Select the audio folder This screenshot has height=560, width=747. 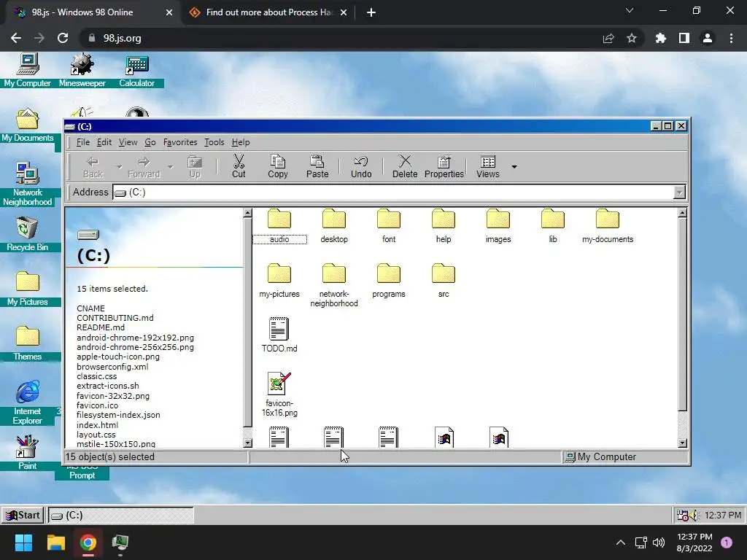coord(279,226)
